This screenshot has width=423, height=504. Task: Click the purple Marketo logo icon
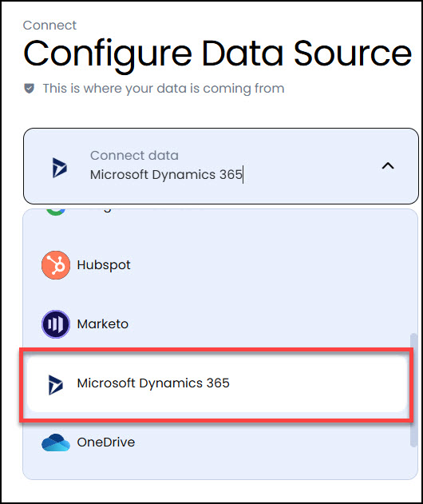tap(56, 324)
